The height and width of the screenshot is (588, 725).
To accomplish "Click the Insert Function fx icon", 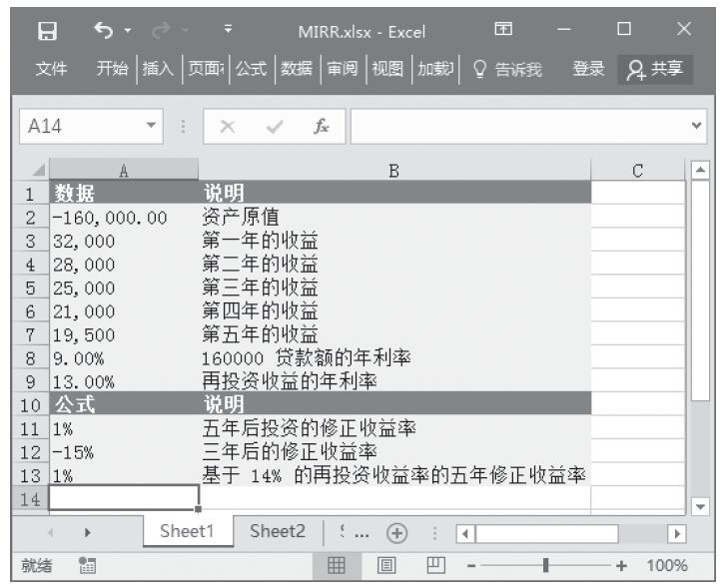I will coord(321,128).
